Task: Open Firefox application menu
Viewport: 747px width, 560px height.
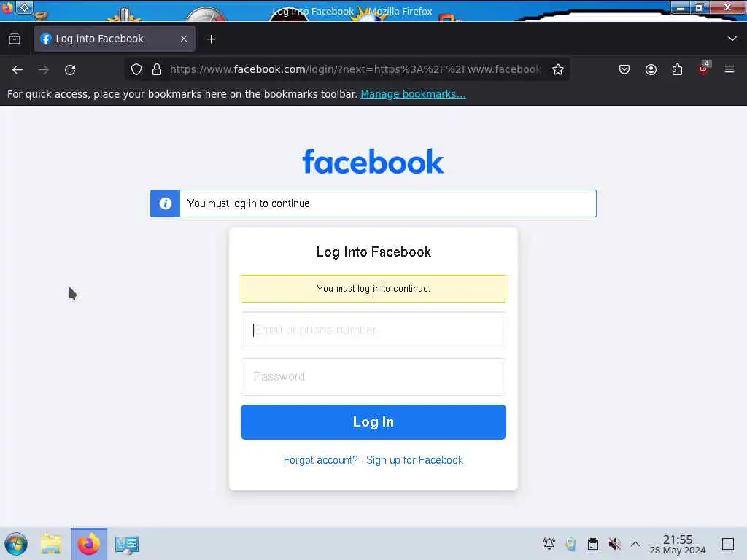Action: coord(729,69)
